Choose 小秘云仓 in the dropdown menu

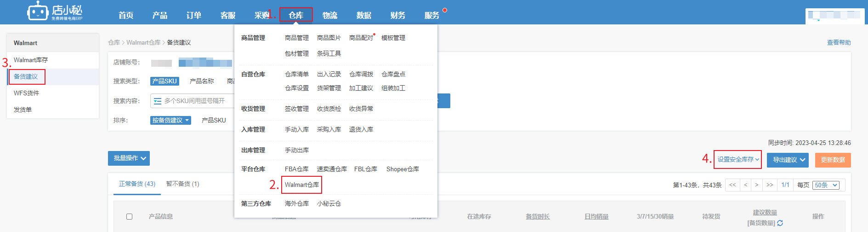329,203
